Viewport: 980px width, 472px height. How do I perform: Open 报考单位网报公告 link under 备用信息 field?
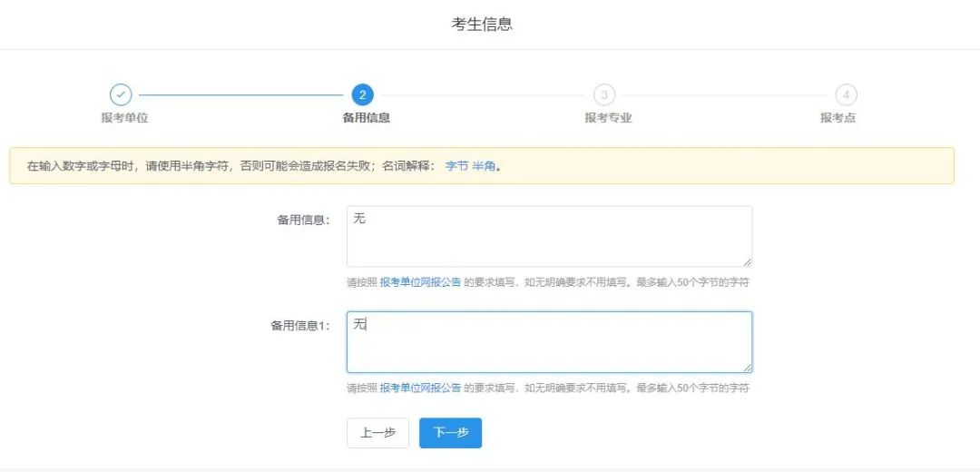(420, 282)
